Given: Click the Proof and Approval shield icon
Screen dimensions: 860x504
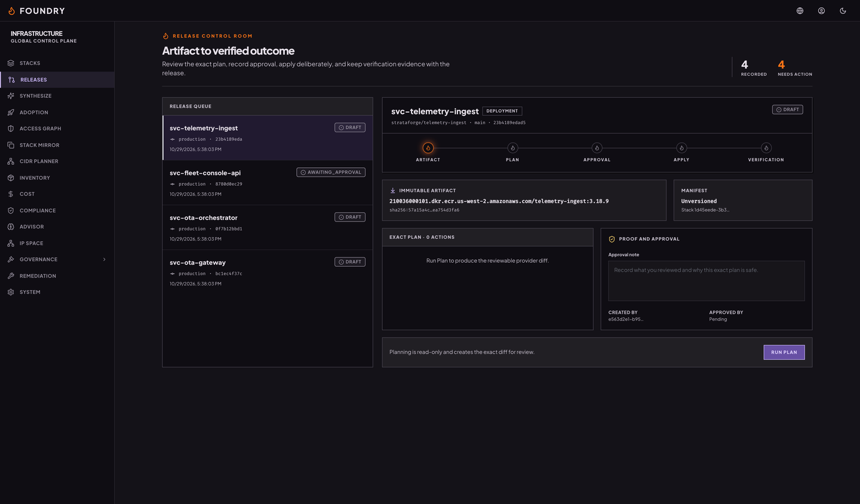Looking at the screenshot, I should pyautogui.click(x=612, y=239).
